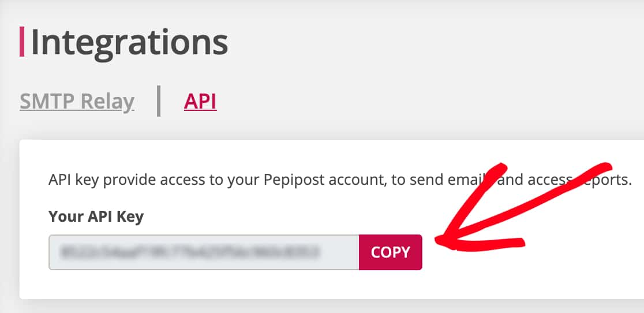Click the pink accent bar beside Integrations
Viewport: 644px width, 313px height.
click(x=22, y=42)
